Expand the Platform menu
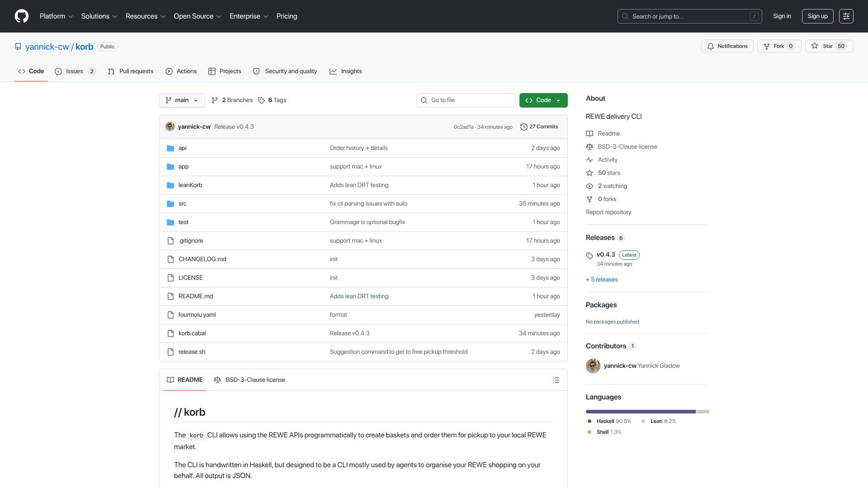The height and width of the screenshot is (488, 868). (56, 16)
